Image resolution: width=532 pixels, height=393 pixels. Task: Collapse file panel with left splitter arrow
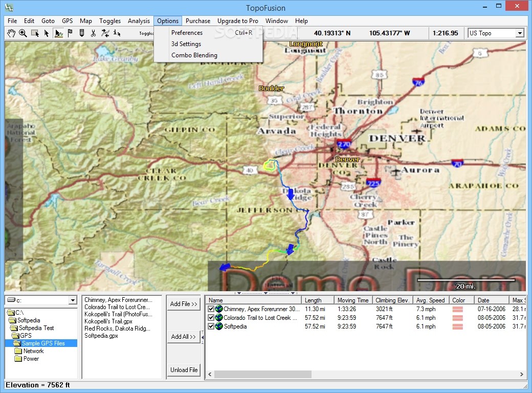pos(203,337)
